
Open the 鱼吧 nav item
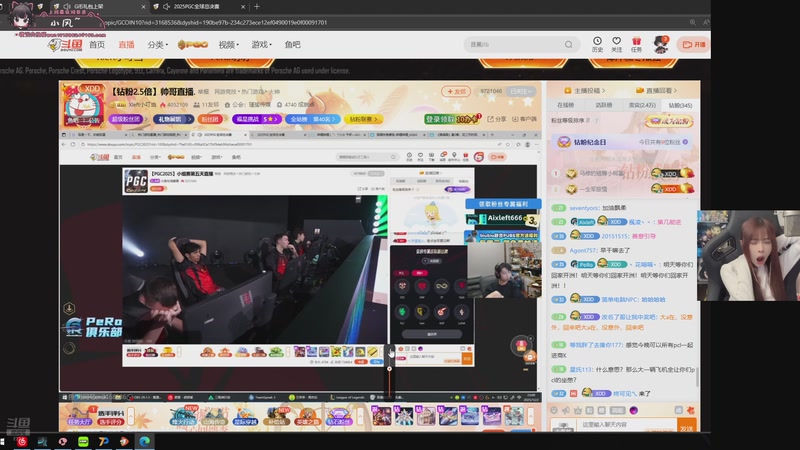[x=292, y=45]
